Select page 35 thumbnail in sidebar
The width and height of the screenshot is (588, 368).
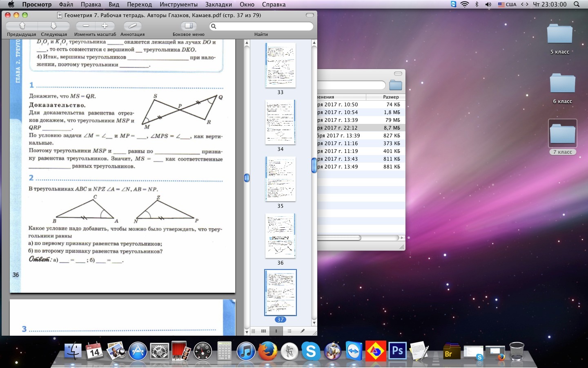(280, 179)
